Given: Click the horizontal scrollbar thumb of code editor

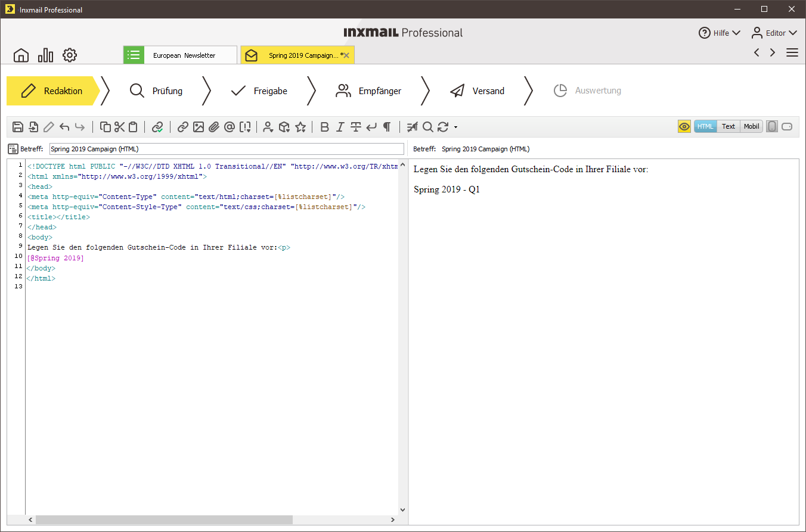Looking at the screenshot, I should 164,519.
